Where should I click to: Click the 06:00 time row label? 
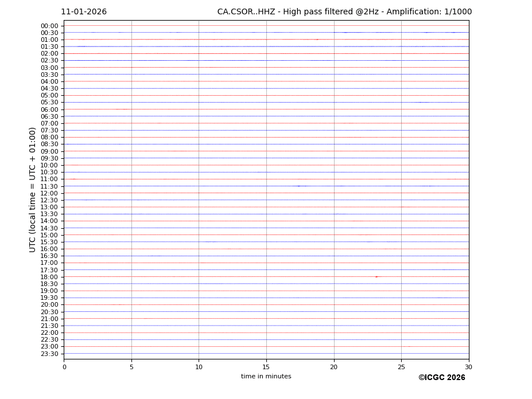point(49,109)
